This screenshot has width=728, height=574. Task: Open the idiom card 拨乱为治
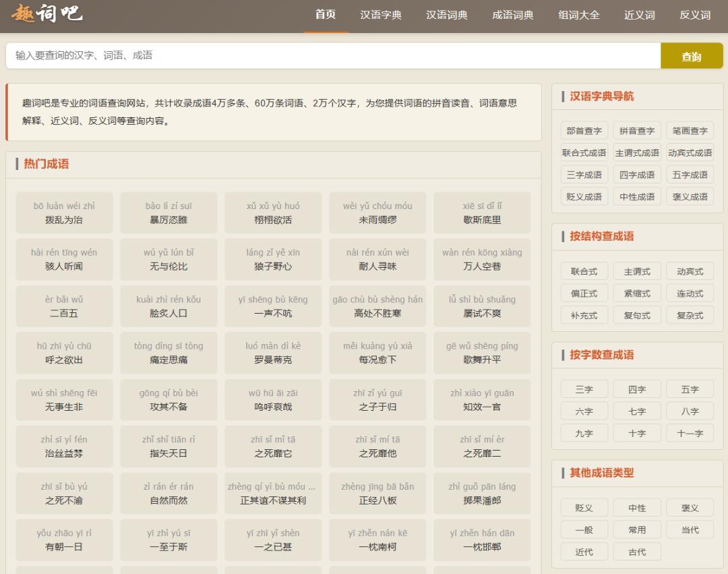click(x=64, y=212)
